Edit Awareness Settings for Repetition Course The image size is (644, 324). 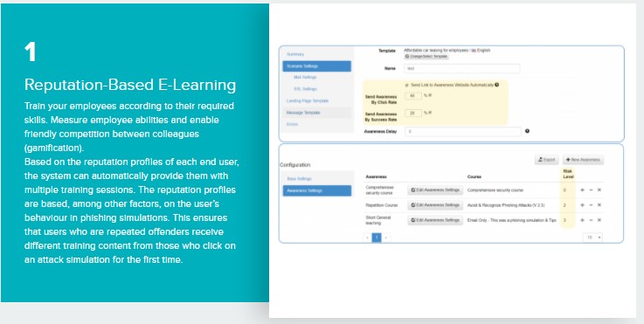435,205
